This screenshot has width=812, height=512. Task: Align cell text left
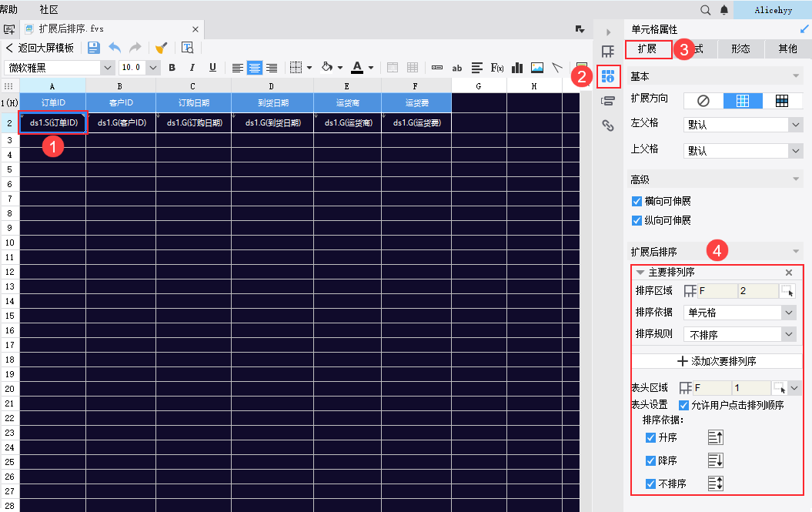(x=237, y=68)
